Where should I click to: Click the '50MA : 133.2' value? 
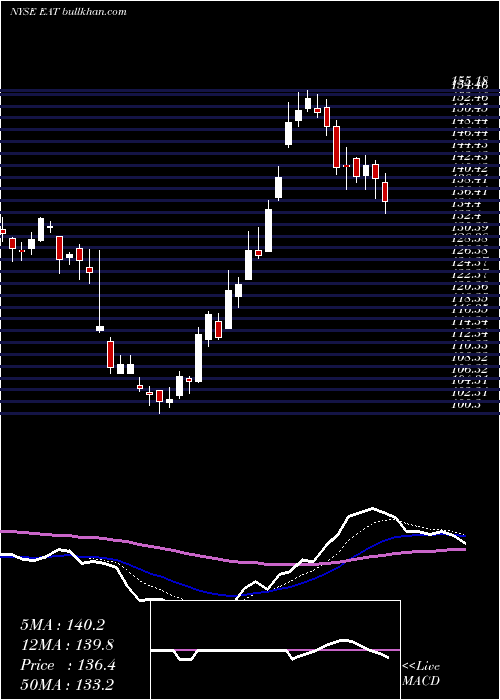pyautogui.click(x=67, y=685)
